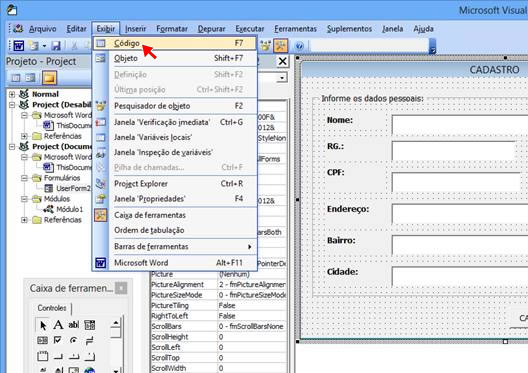This screenshot has width=528, height=373.
Task: Collapse the Formulários folder
Action: (24, 178)
